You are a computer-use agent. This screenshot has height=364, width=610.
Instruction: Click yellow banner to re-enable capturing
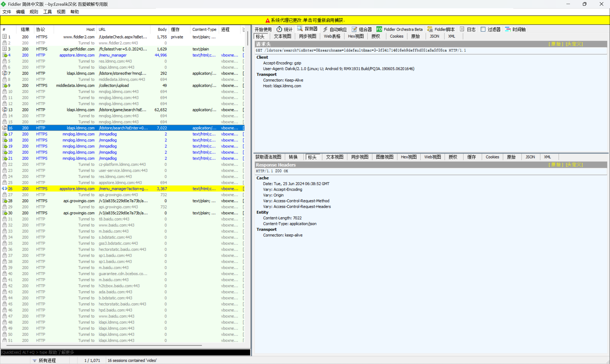tap(305, 20)
